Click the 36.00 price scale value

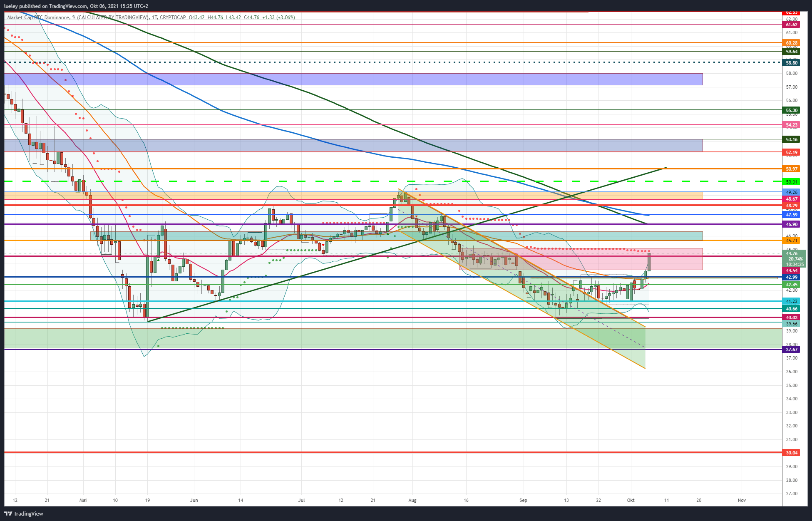click(792, 372)
